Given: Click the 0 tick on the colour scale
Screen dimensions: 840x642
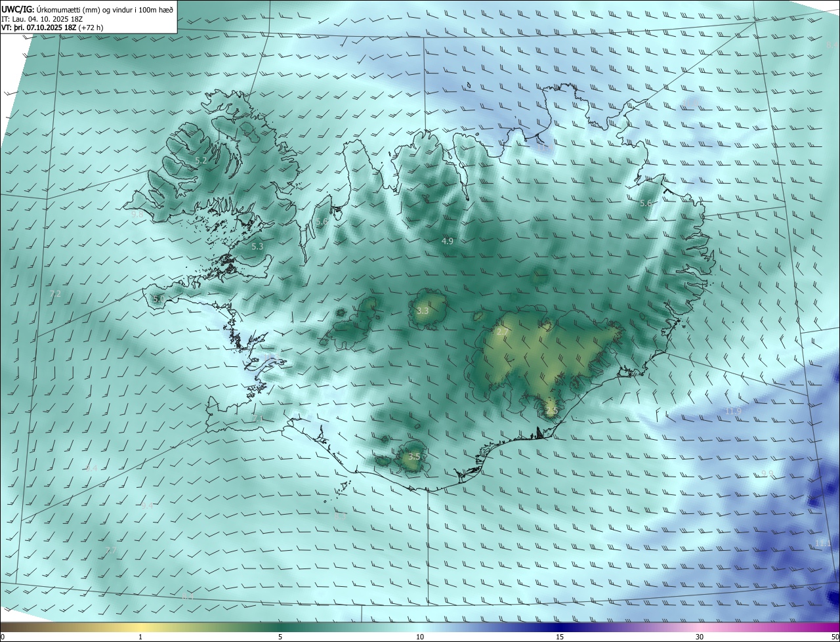Looking at the screenshot, I should [x=3, y=637].
